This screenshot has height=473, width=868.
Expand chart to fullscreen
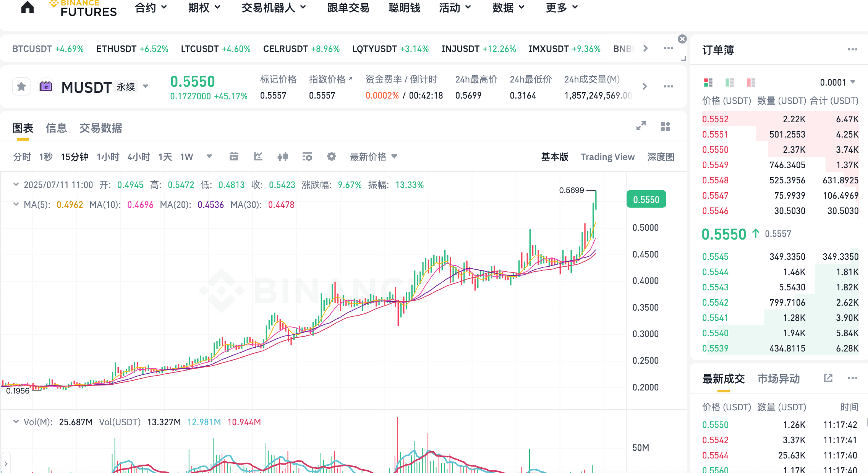[x=641, y=126]
